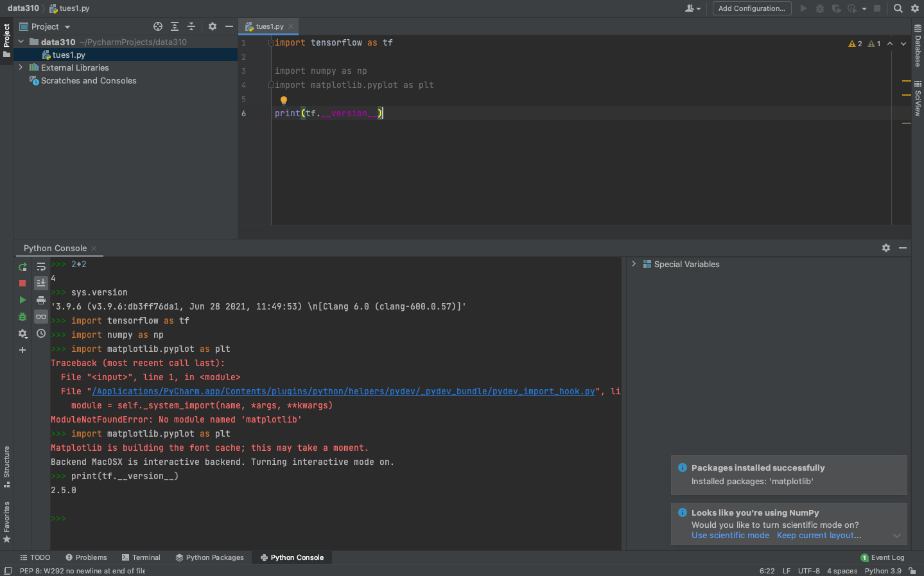924x576 pixels.
Task: Open console settings gear in left strip
Action: point(22,333)
